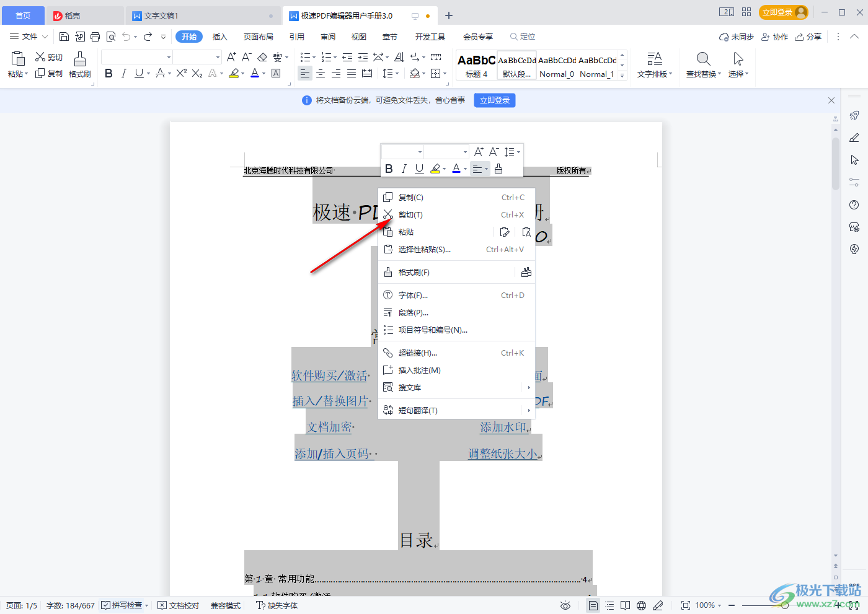Toggle Bold on the floating mini toolbar

pyautogui.click(x=389, y=169)
